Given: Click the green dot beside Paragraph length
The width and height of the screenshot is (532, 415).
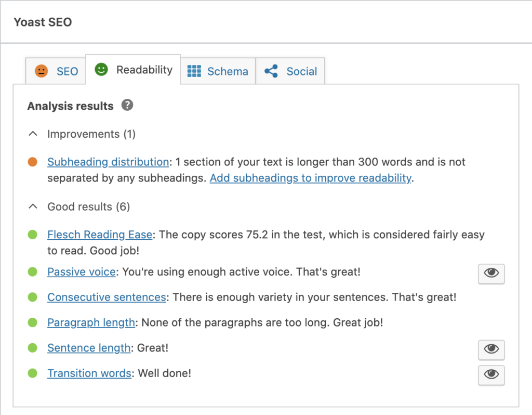Looking at the screenshot, I should 33,322.
